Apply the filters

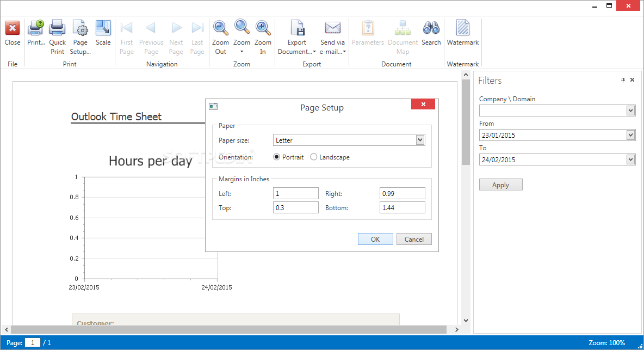(500, 185)
